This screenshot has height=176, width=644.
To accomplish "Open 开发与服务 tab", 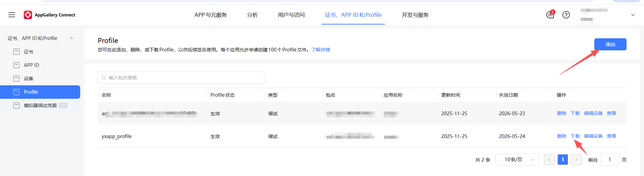I will [415, 15].
